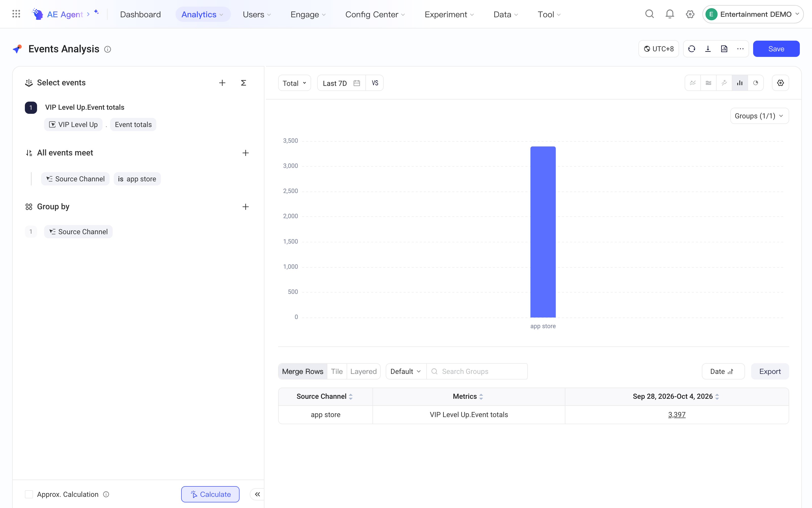Open the app grid launcher icon
Image resolution: width=812 pixels, height=508 pixels.
(x=16, y=14)
